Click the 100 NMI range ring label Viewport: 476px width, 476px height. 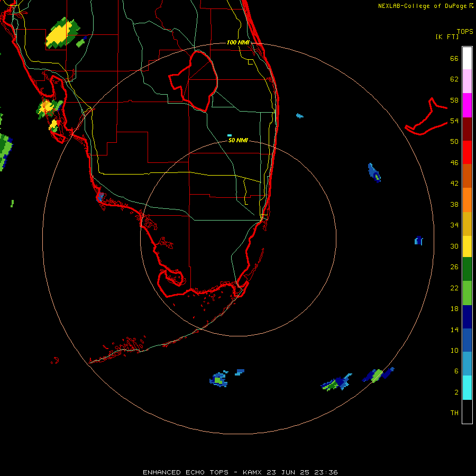coord(238,42)
